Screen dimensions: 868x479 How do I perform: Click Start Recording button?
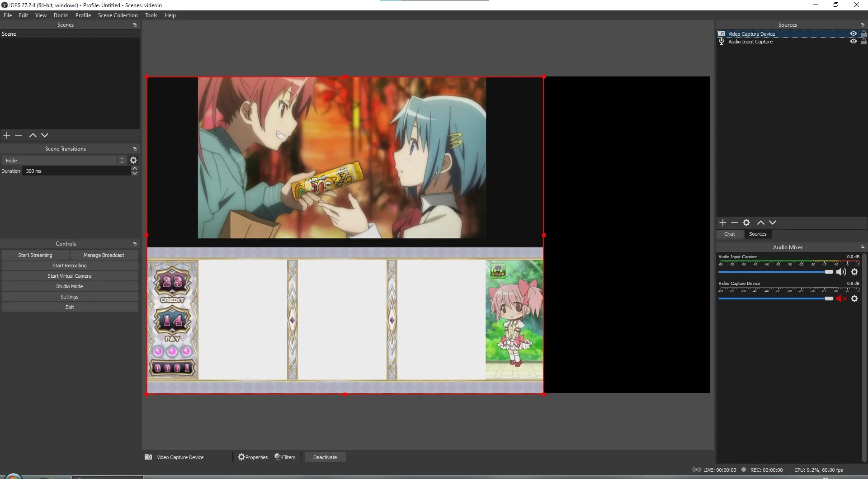point(70,266)
